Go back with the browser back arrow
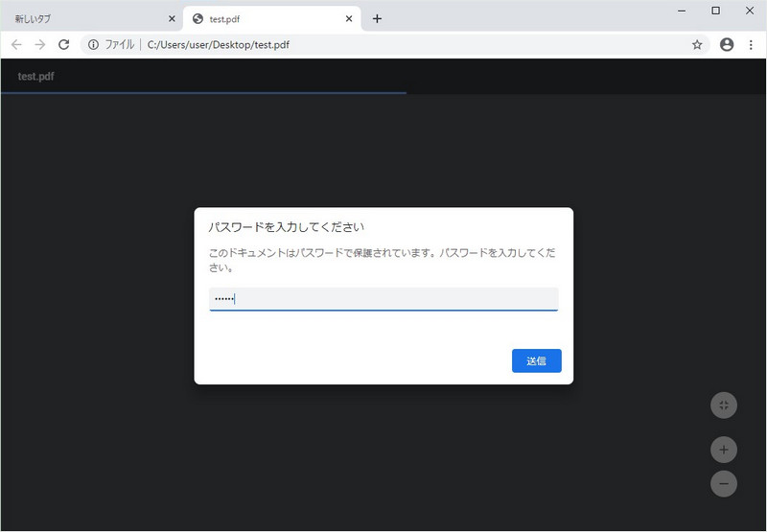The width and height of the screenshot is (767, 532). (16, 44)
